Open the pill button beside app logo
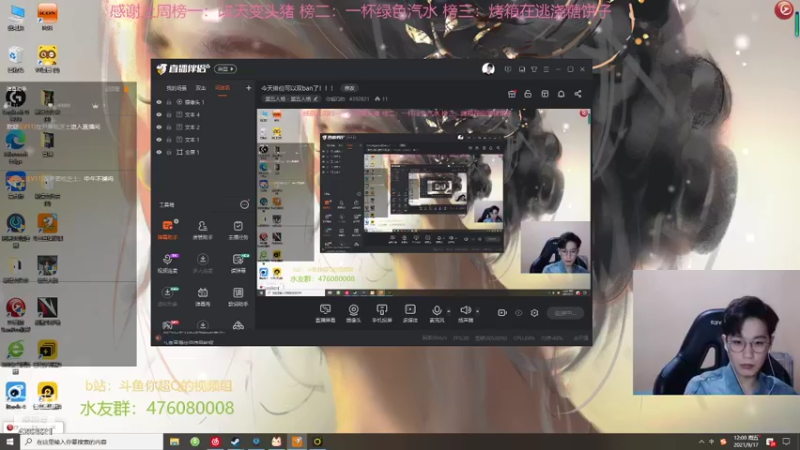The height and width of the screenshot is (450, 800). pos(225,69)
